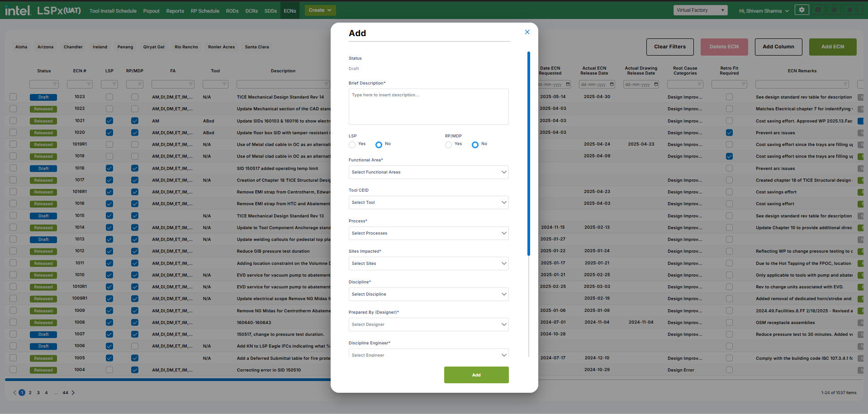Switch to the Chandler site tab
Viewport: 868px width, 414px height.
pos(73,47)
